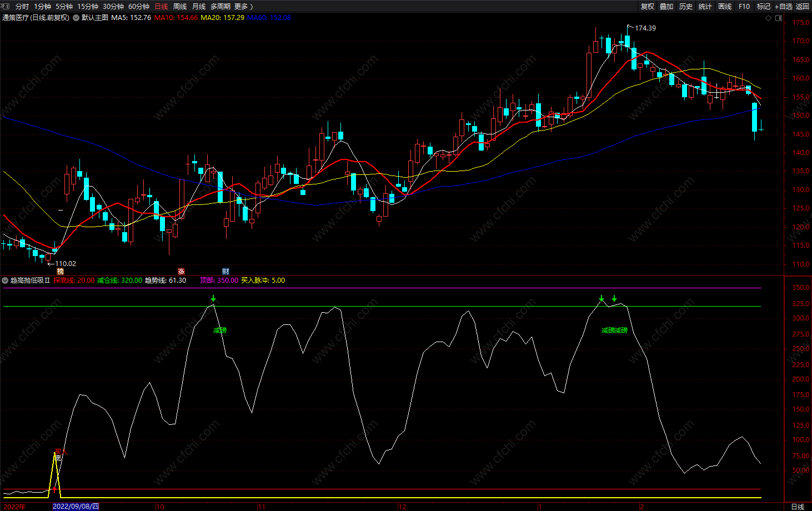Screen dimensions: 812x511
Task: Open the 统计 statistics button
Action: (x=705, y=7)
